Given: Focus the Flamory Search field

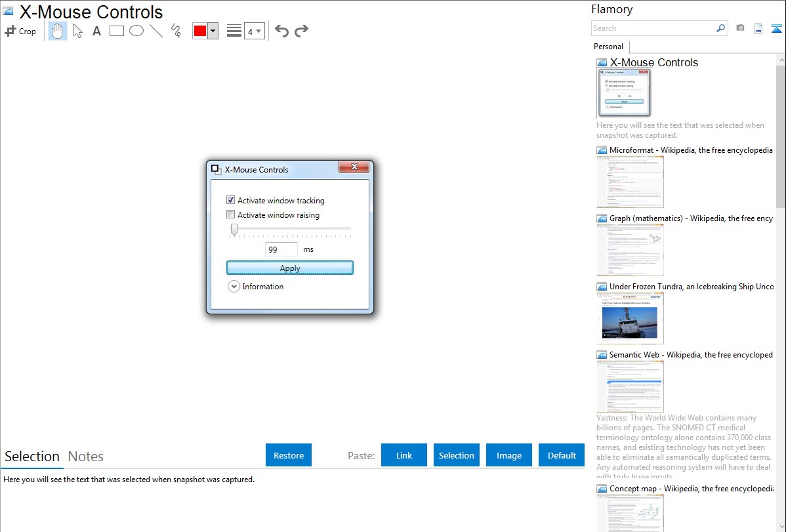Looking at the screenshot, I should (653, 28).
